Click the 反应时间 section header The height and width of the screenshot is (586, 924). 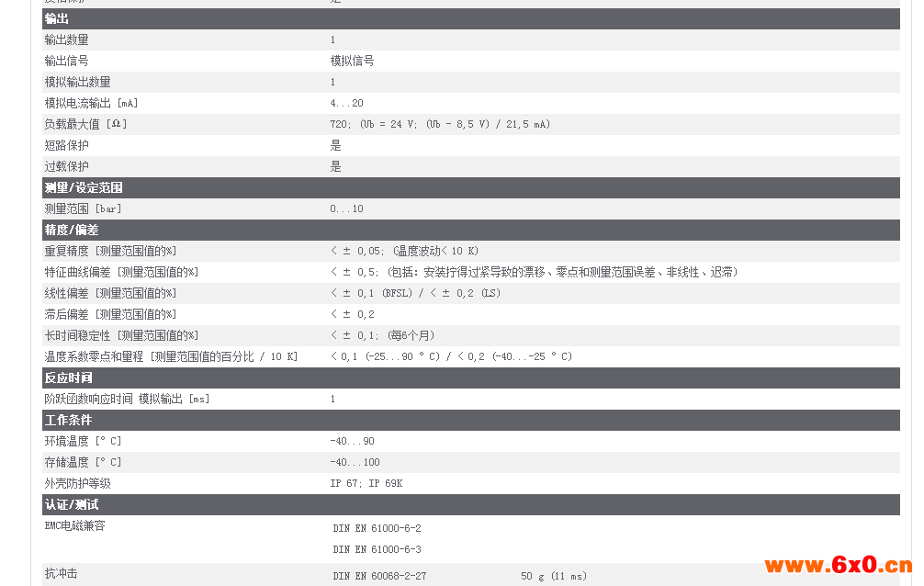(68, 378)
